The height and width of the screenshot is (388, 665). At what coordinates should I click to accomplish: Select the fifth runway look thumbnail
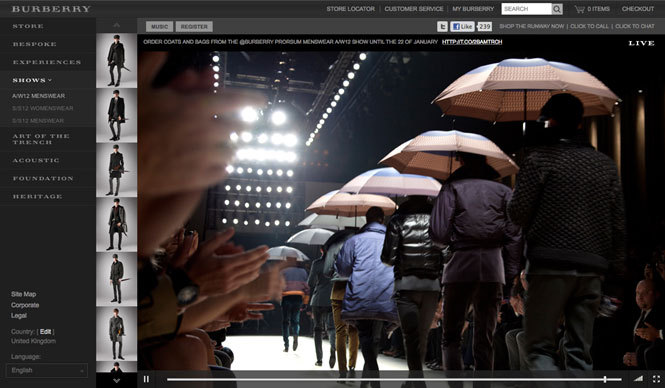pyautogui.click(x=117, y=279)
